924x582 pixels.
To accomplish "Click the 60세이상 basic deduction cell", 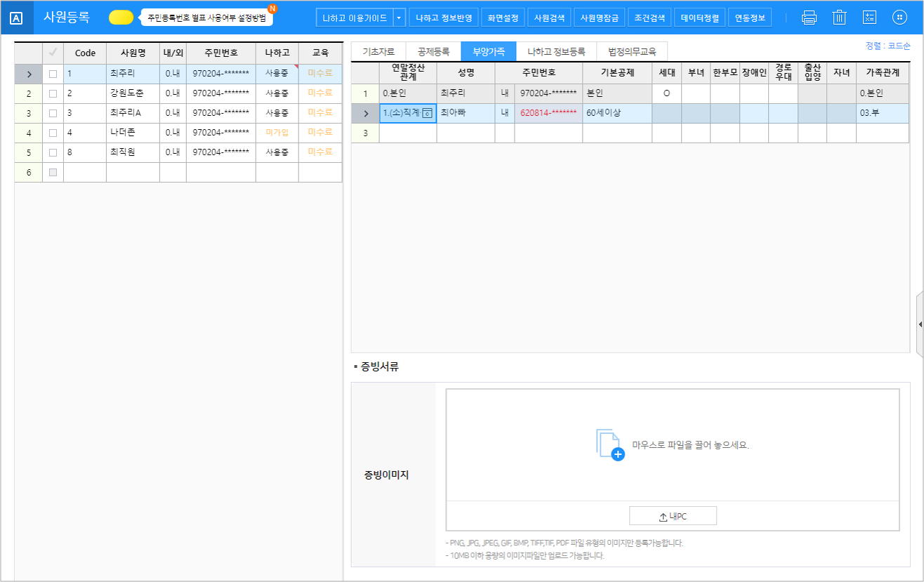I will point(617,113).
